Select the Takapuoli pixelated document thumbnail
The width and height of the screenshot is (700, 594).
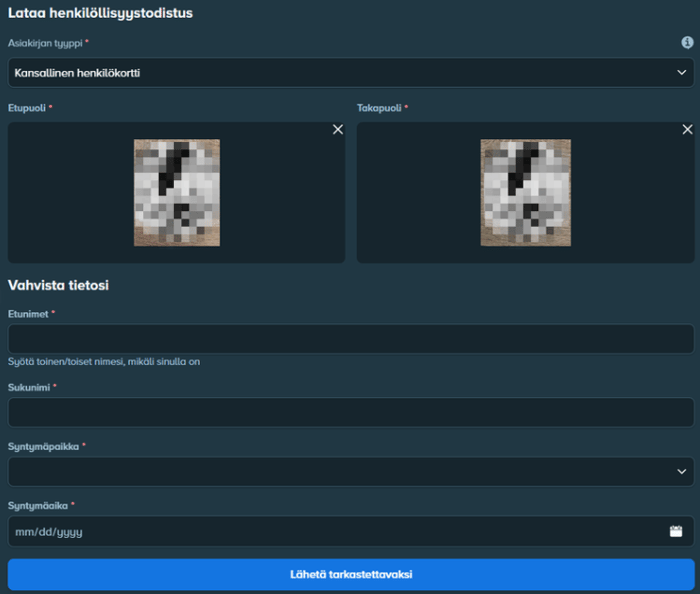point(525,192)
